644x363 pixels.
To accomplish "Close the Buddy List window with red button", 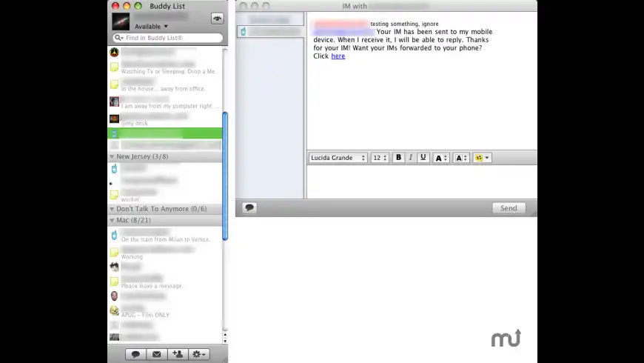I will [115, 6].
